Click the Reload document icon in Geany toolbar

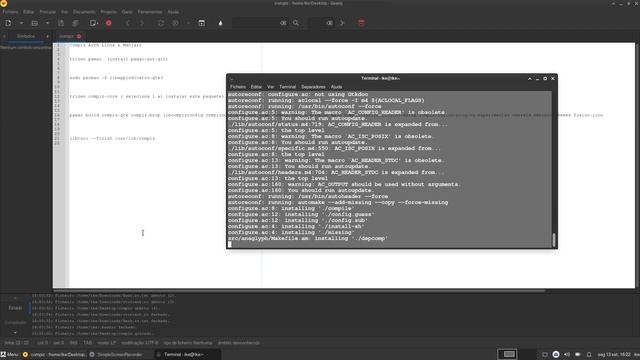94,23
